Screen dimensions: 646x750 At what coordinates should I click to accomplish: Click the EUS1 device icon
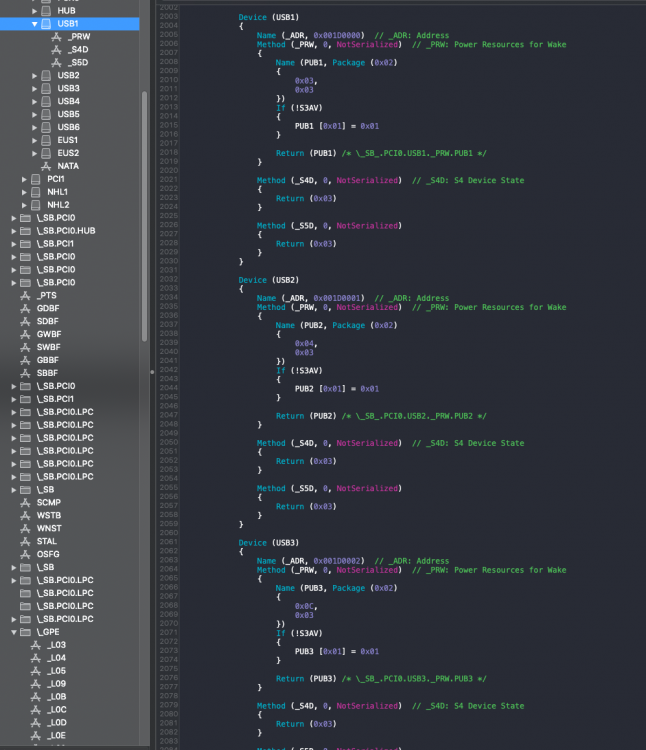[x=46, y=140]
